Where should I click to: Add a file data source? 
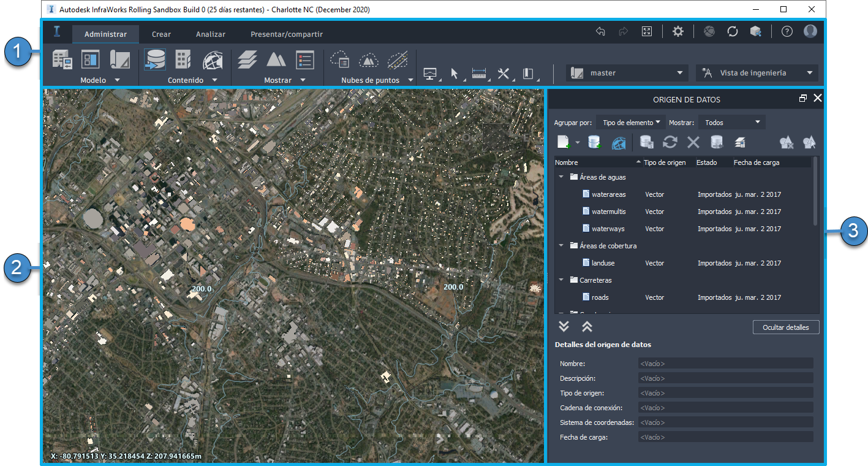564,142
